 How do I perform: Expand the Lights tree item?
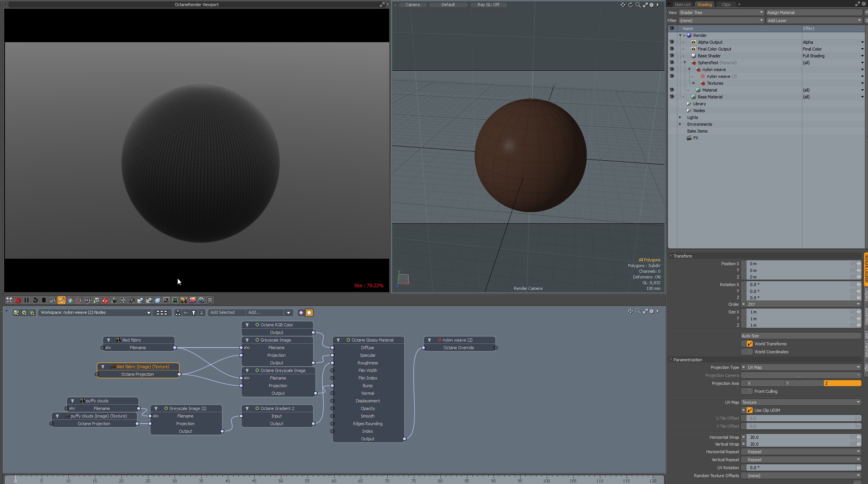point(680,117)
